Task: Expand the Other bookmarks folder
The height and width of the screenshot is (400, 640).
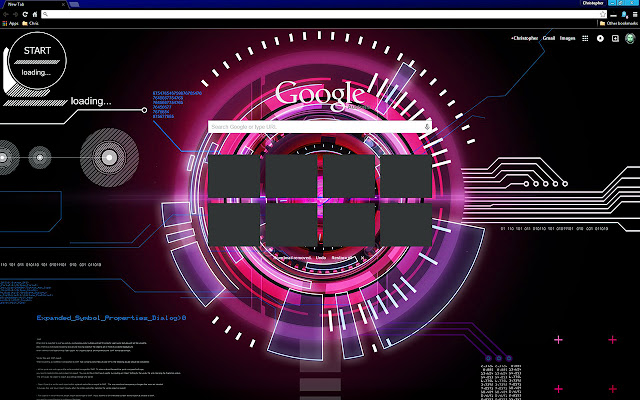Action: [613, 23]
